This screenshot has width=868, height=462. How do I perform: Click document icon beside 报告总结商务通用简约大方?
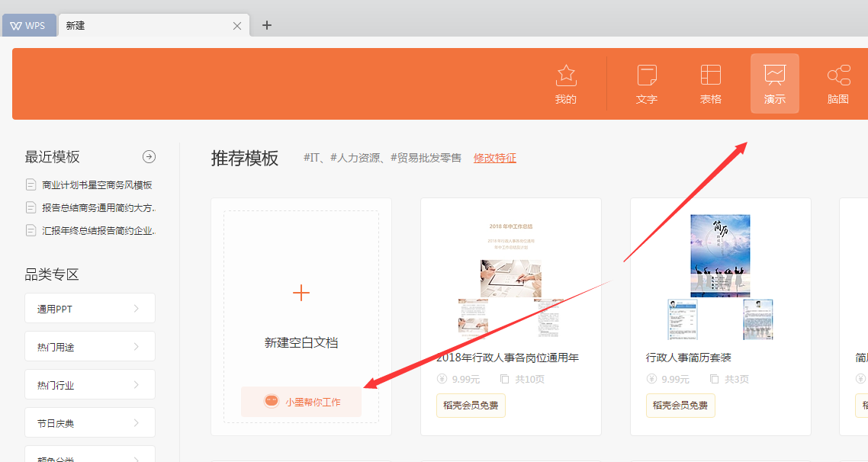[31, 207]
